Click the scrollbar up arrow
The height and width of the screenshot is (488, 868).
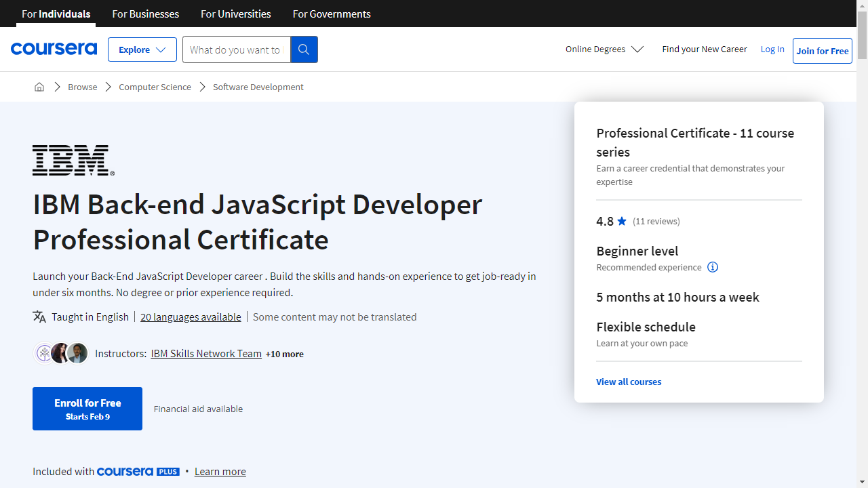(x=862, y=5)
